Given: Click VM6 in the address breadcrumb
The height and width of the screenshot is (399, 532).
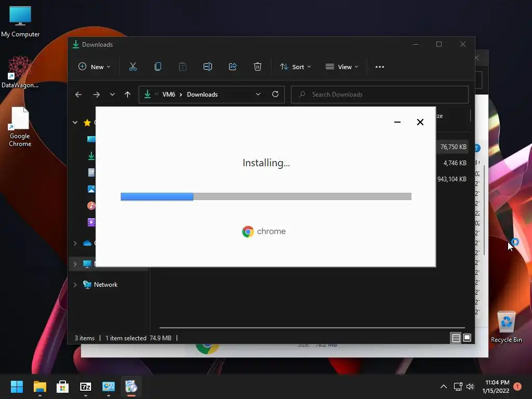Looking at the screenshot, I should click(x=169, y=95).
